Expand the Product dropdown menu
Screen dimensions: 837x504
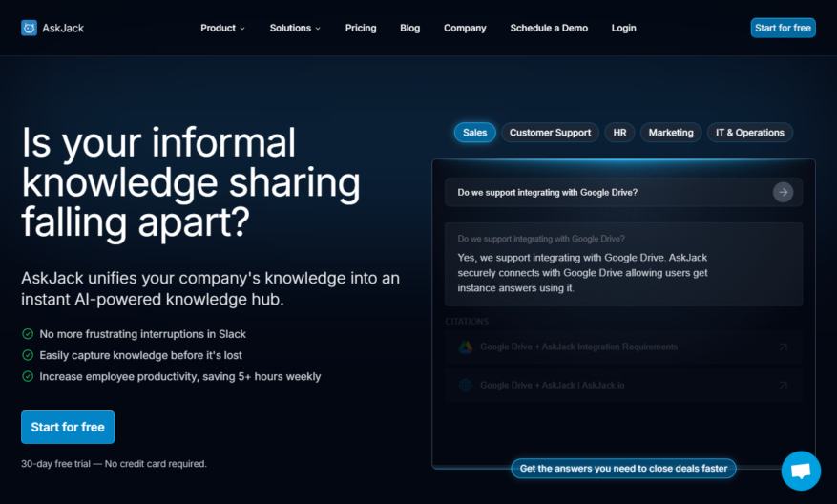coord(222,28)
